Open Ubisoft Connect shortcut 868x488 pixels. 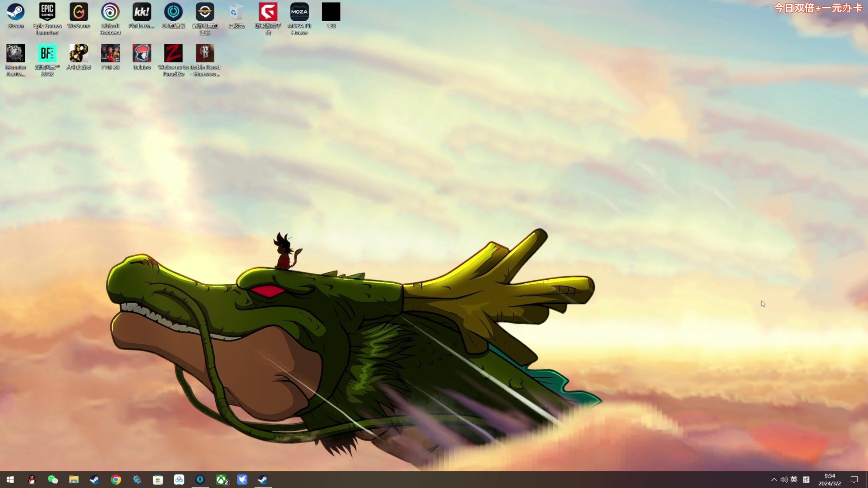pyautogui.click(x=110, y=12)
